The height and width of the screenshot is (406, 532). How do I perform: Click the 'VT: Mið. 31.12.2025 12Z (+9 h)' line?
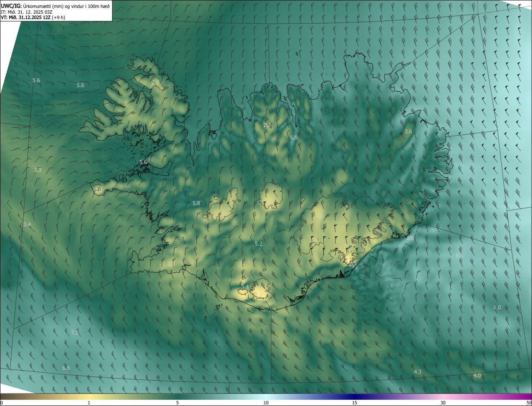(x=33, y=17)
